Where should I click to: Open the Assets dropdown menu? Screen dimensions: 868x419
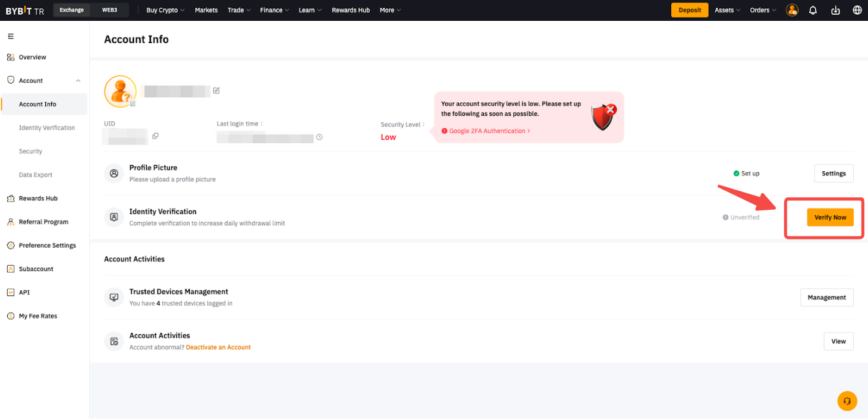tap(727, 10)
